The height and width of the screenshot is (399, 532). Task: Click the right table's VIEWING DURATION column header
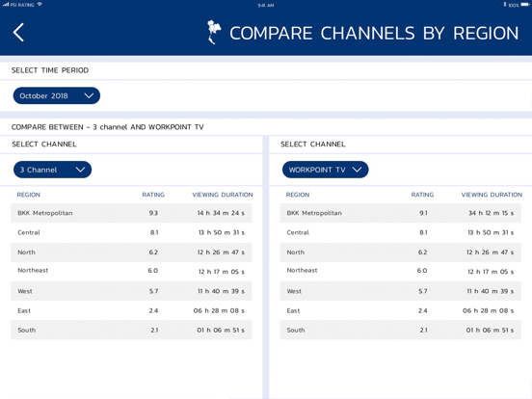pos(492,195)
